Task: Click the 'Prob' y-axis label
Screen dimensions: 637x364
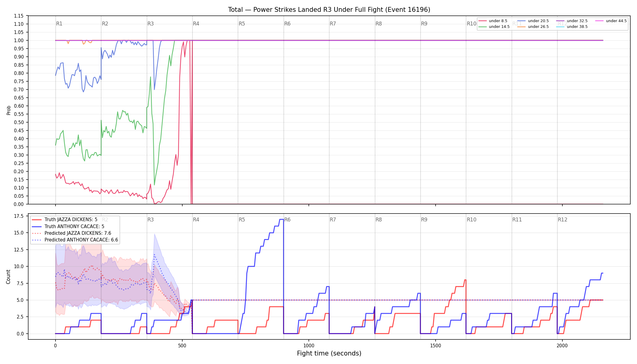Action: tap(8, 110)
